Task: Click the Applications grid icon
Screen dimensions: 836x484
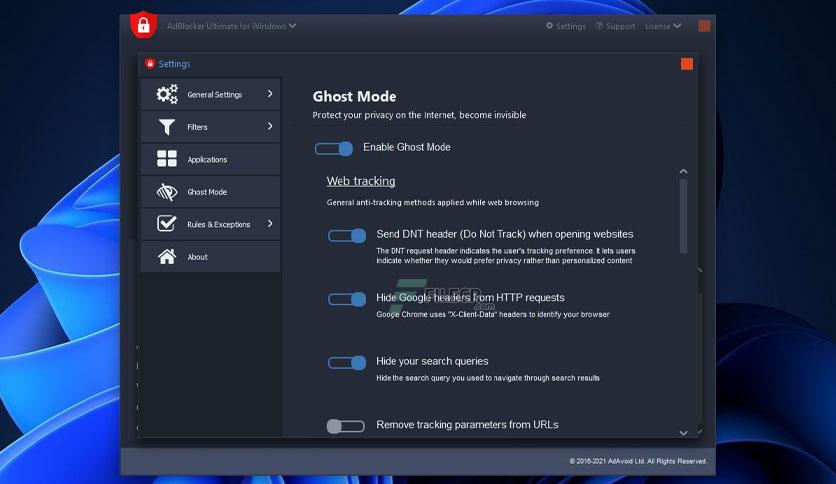Action: pos(167,159)
